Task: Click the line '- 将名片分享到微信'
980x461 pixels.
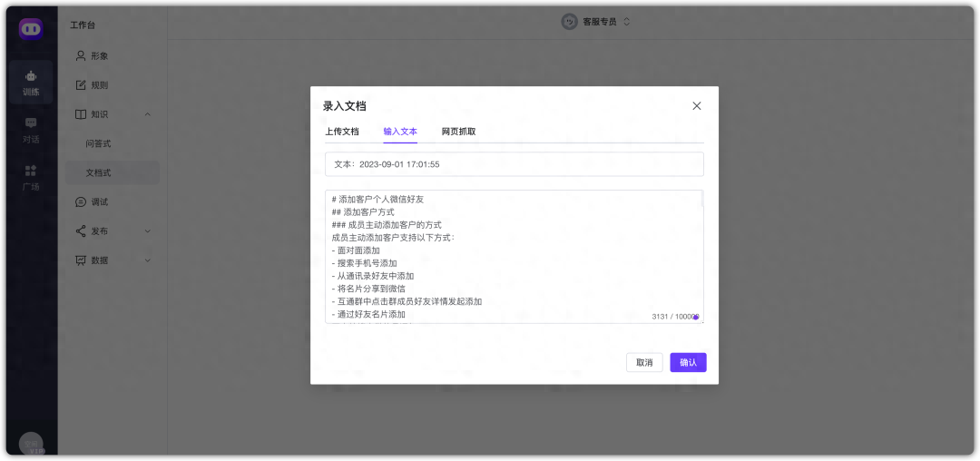Action: (368, 289)
